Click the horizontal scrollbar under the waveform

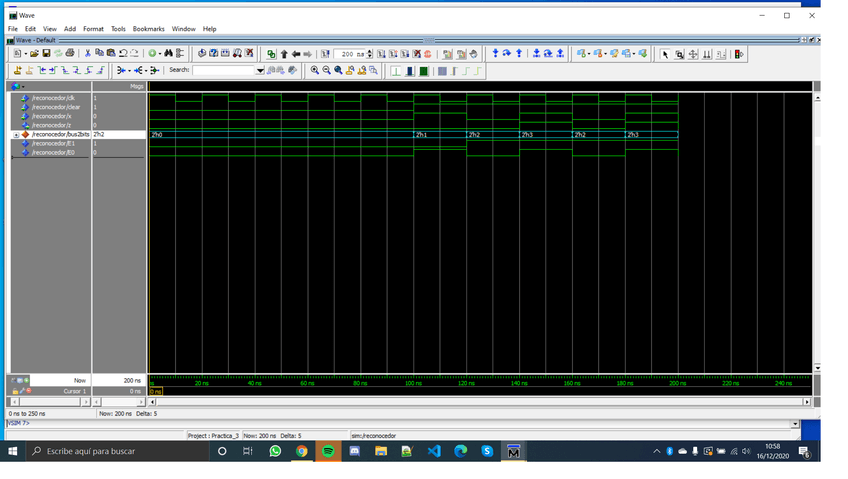480,402
